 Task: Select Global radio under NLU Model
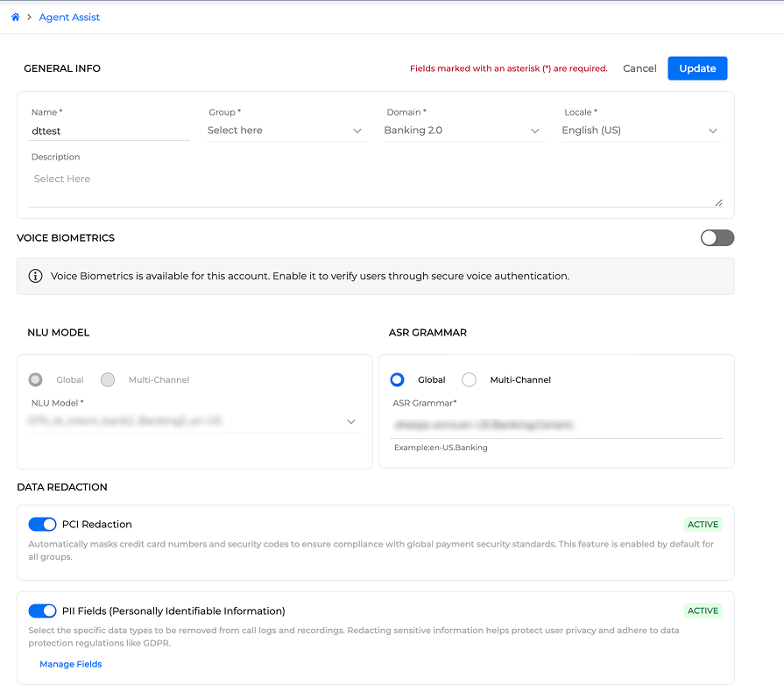pyautogui.click(x=36, y=379)
